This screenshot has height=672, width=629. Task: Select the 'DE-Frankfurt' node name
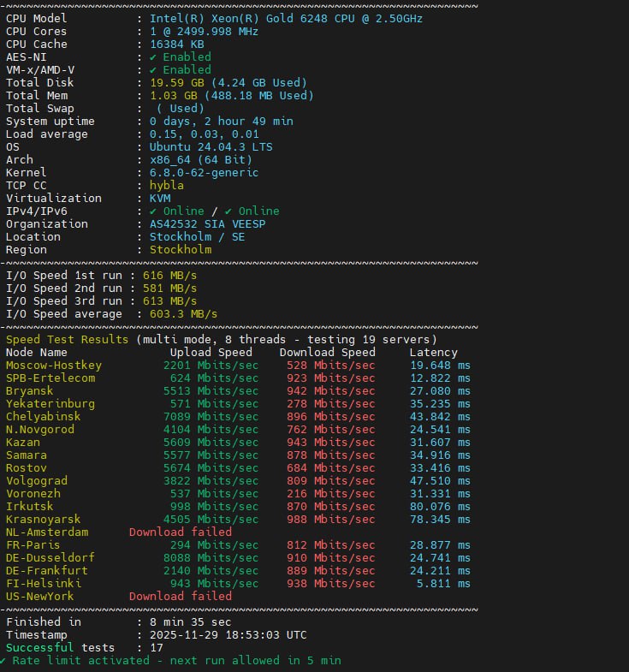tap(47, 571)
